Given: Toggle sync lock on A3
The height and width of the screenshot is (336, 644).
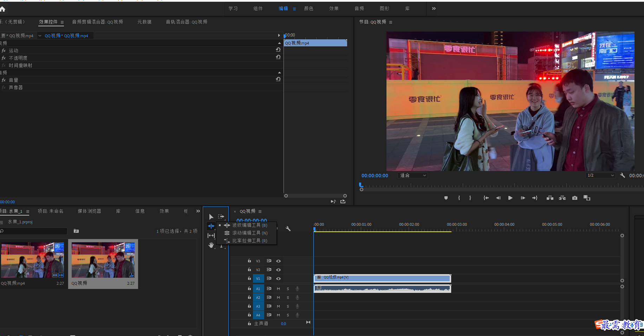Looking at the screenshot, I should click(269, 306).
